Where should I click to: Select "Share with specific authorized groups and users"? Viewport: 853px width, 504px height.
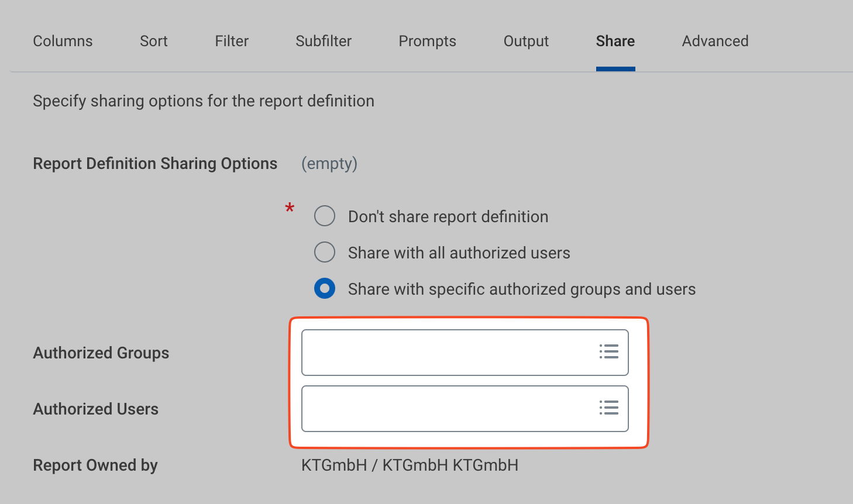coord(325,288)
